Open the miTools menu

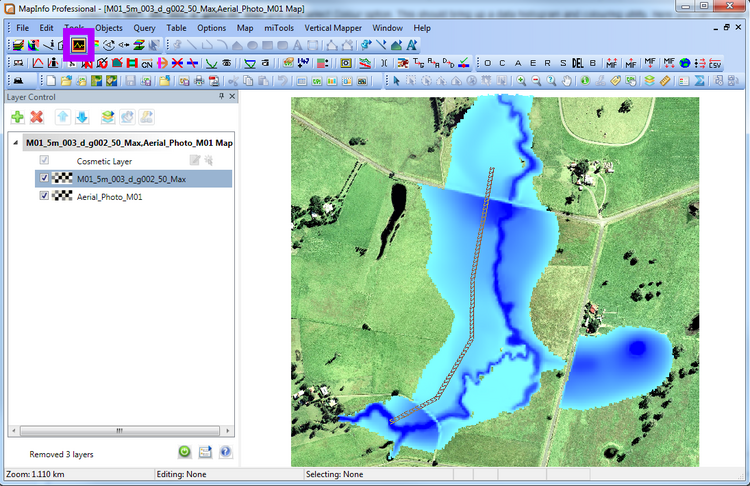point(279,28)
